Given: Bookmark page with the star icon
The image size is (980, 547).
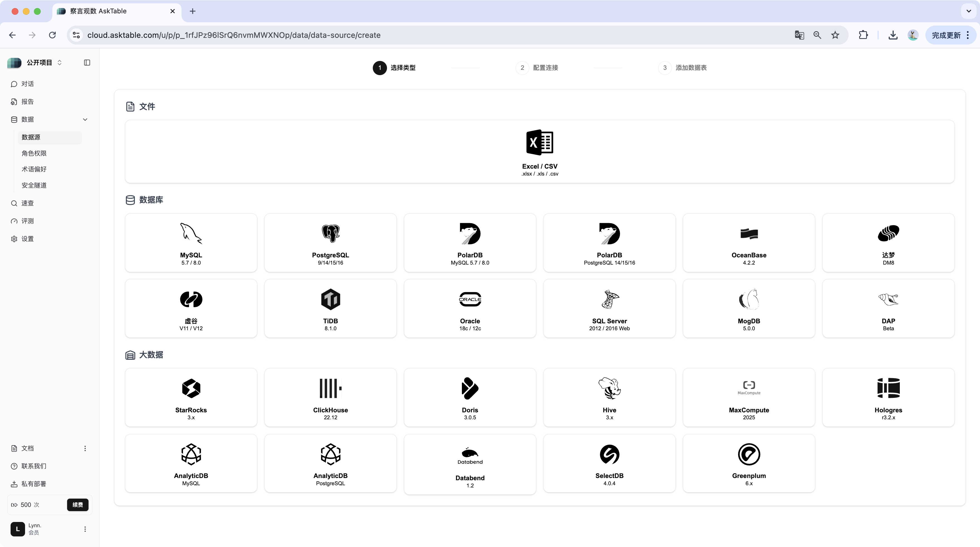Looking at the screenshot, I should coord(835,35).
